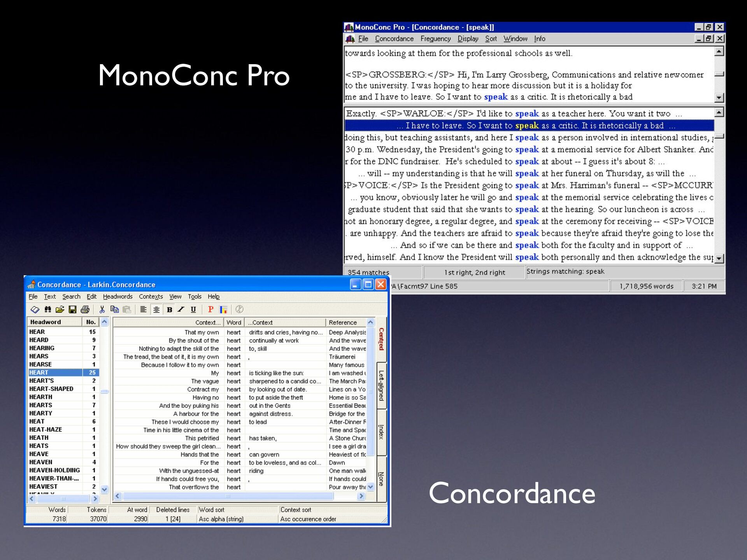Open the Sort menu in MonoConc
747x560 pixels.
491,38
